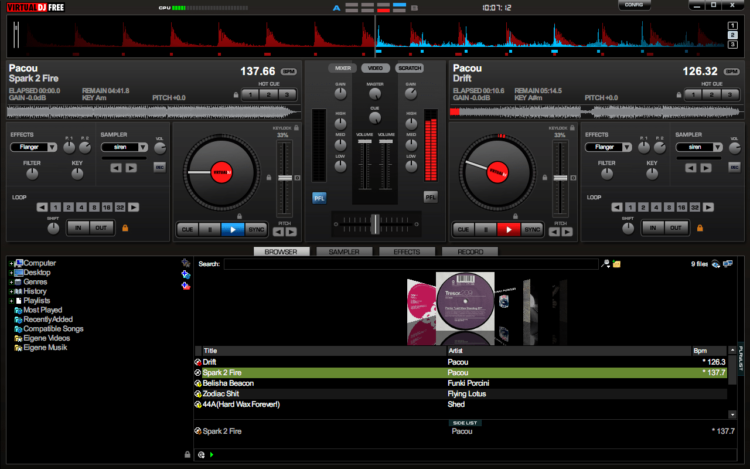Set loop IN point on left deck
Viewport: 750px width, 469px height.
pyautogui.click(x=78, y=228)
